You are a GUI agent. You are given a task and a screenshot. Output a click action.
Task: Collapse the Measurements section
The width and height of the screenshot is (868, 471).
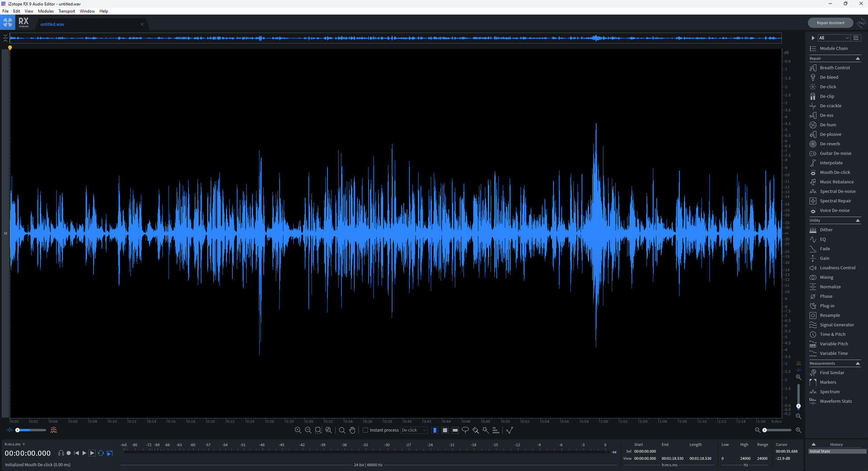pyautogui.click(x=857, y=363)
